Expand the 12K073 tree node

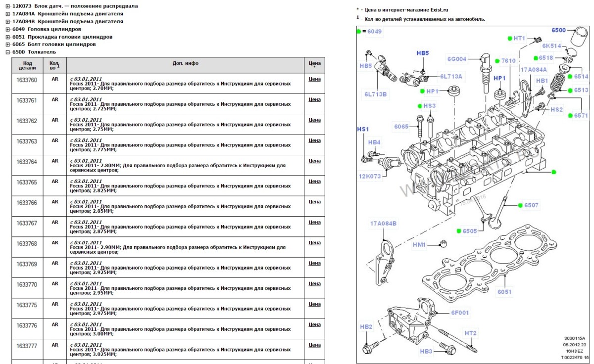(x=8, y=6)
